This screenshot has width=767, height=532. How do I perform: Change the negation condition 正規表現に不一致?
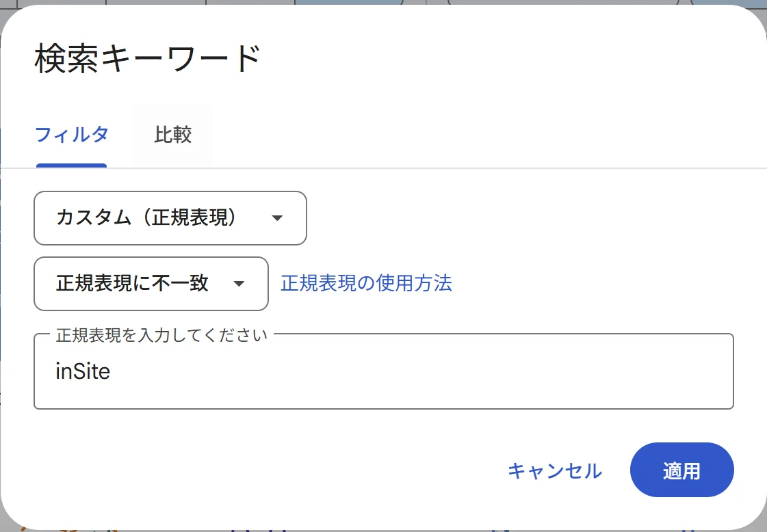coord(151,284)
